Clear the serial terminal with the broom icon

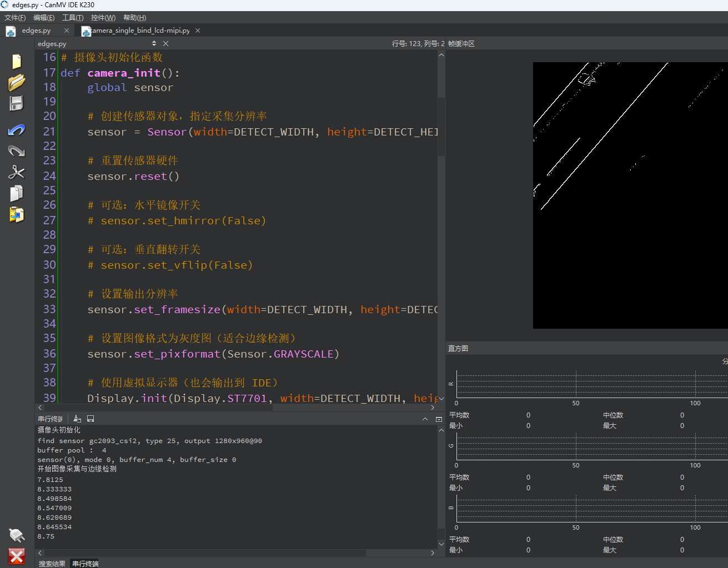(x=77, y=419)
